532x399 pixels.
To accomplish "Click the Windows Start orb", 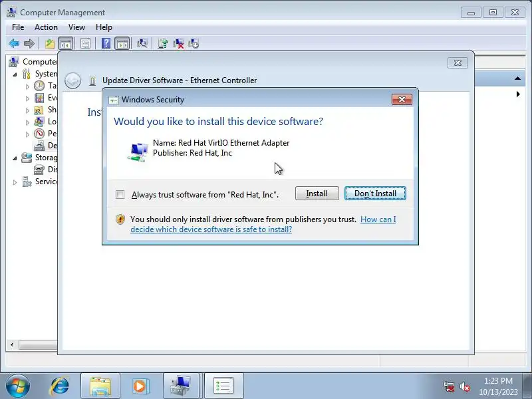I will 18,386.
